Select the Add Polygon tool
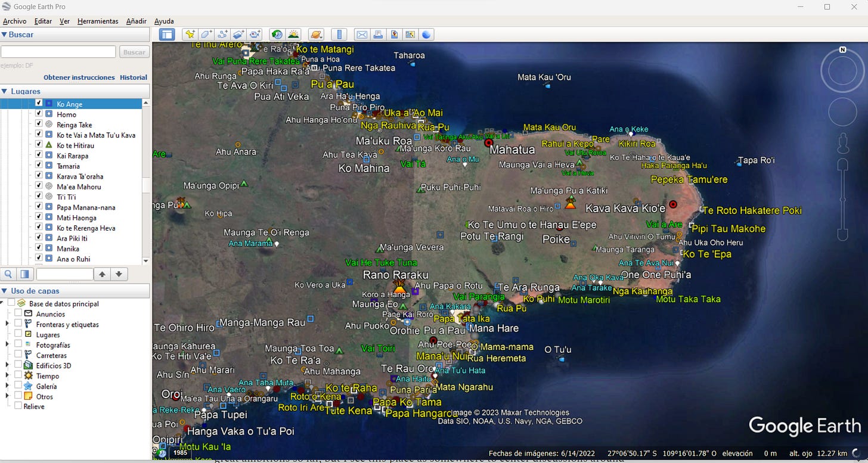Viewport: 868px width, 463px height. pos(206,35)
